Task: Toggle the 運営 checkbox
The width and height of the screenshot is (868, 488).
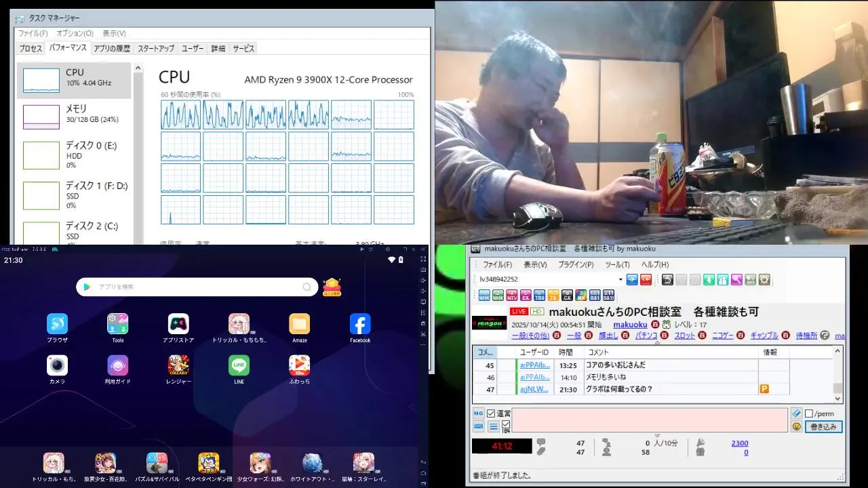Action: tap(491, 413)
